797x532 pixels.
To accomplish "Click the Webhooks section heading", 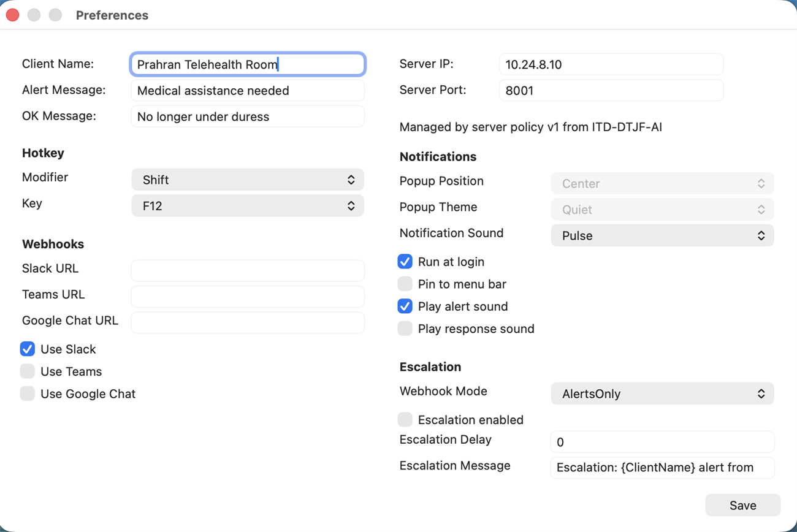I will tap(53, 244).
